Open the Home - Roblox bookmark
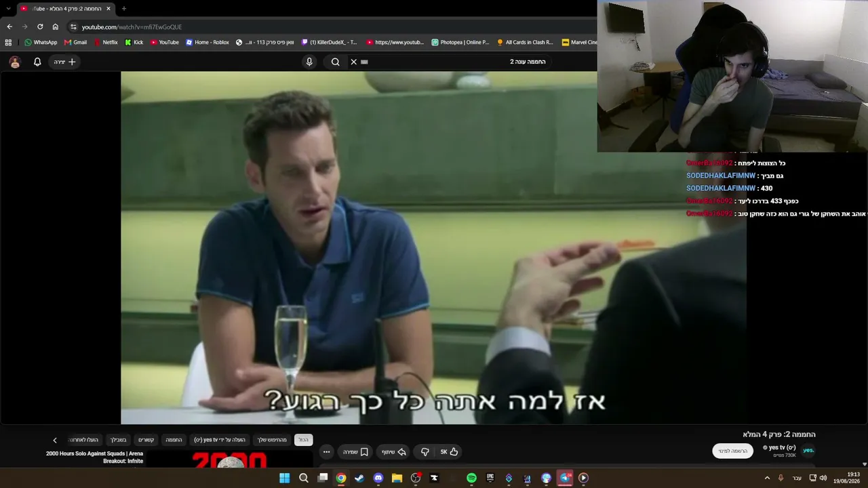Screen dimensions: 868x488 point(208,42)
